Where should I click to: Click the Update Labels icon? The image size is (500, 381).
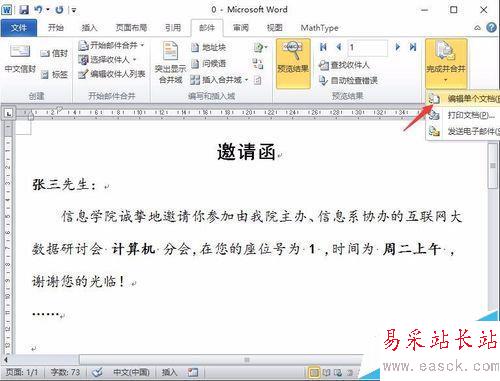(x=258, y=80)
